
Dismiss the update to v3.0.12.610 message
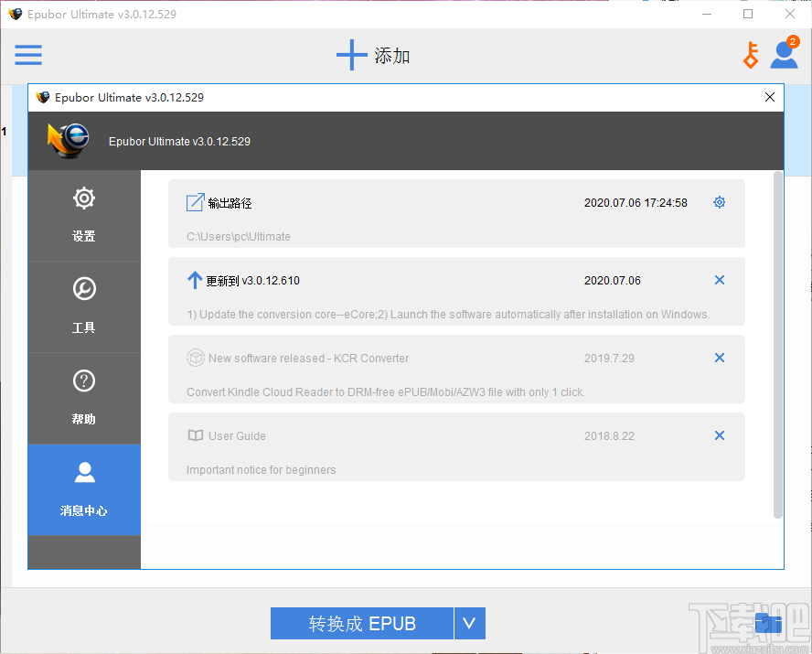(x=720, y=280)
